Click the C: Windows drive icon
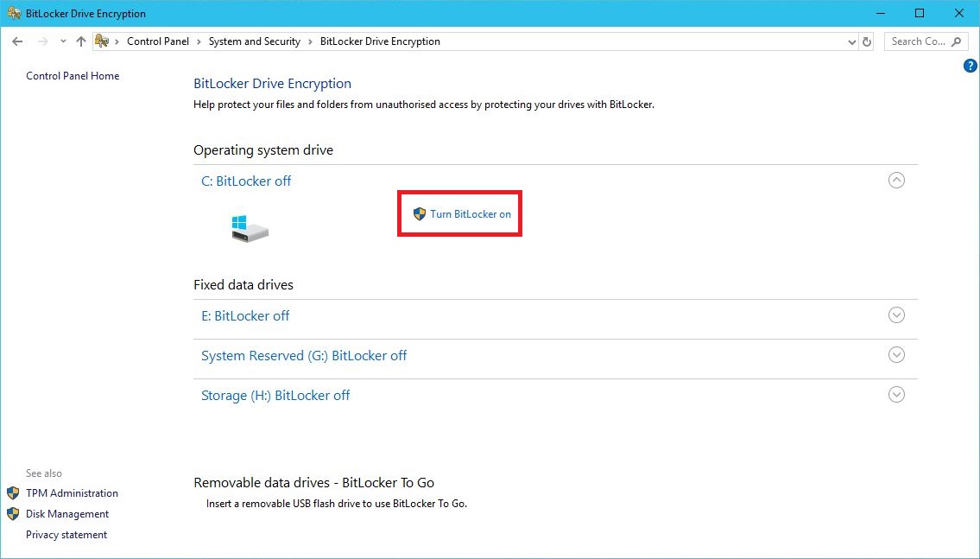980x559 pixels. click(250, 228)
